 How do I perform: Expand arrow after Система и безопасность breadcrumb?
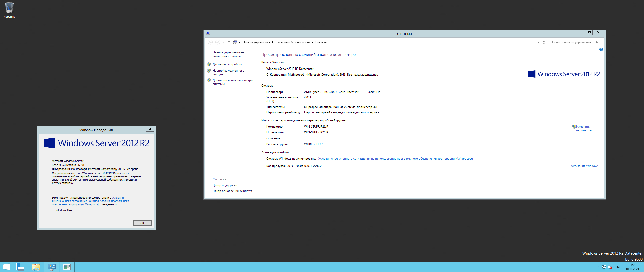click(312, 42)
